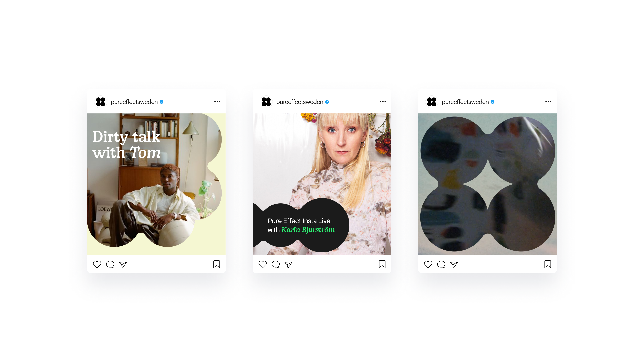
Task: Bookmark the abstract clover shape post
Action: click(x=548, y=264)
